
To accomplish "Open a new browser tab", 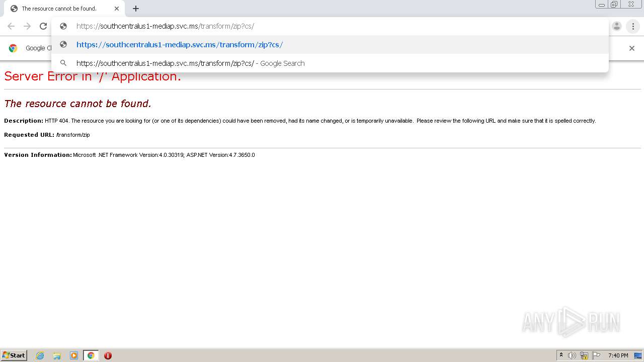I will pyautogui.click(x=136, y=9).
